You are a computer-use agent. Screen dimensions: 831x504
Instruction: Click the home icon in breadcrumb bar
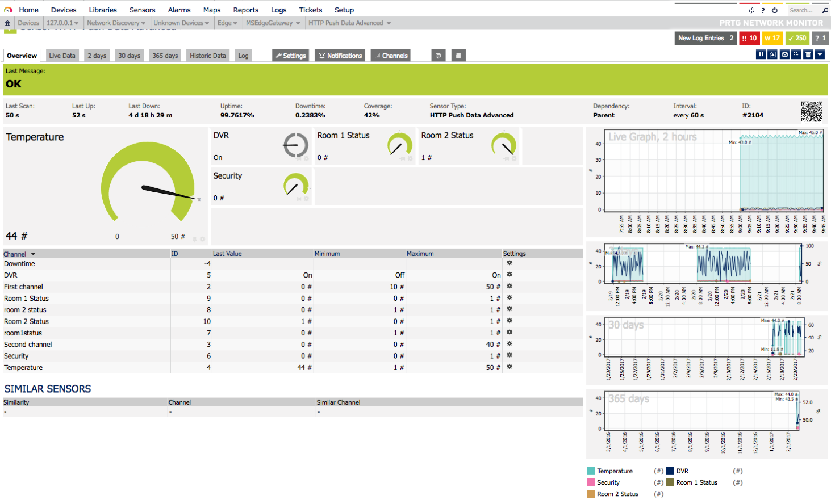(x=7, y=23)
